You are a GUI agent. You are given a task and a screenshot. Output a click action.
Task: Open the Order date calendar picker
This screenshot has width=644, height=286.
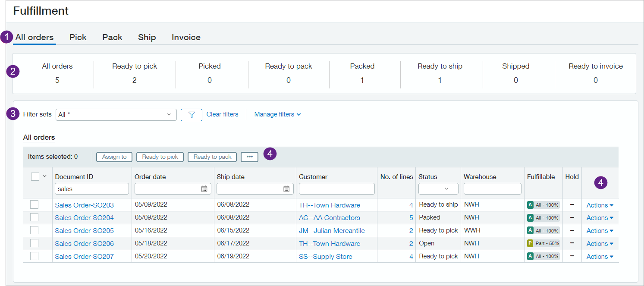click(x=204, y=189)
